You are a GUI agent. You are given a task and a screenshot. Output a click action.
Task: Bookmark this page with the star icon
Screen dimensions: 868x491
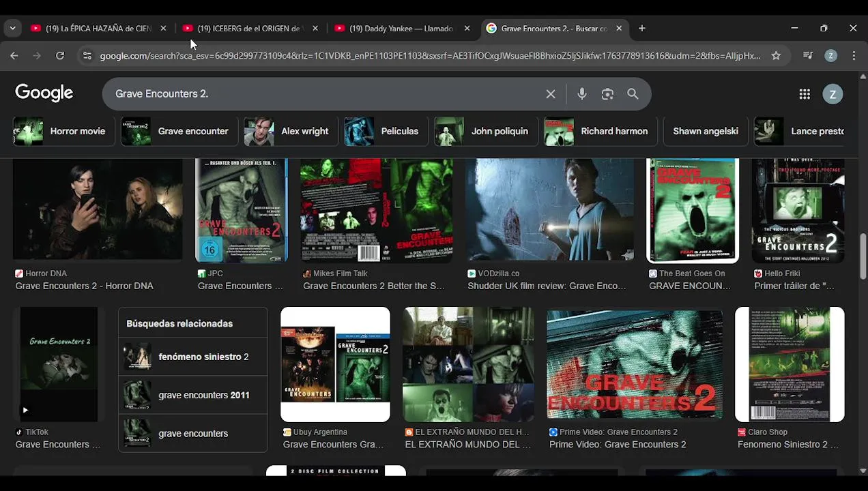[x=776, y=56]
